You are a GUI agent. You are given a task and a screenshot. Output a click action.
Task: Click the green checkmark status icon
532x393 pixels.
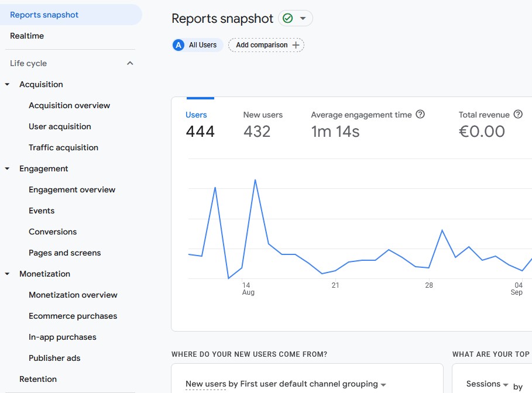[x=287, y=18]
